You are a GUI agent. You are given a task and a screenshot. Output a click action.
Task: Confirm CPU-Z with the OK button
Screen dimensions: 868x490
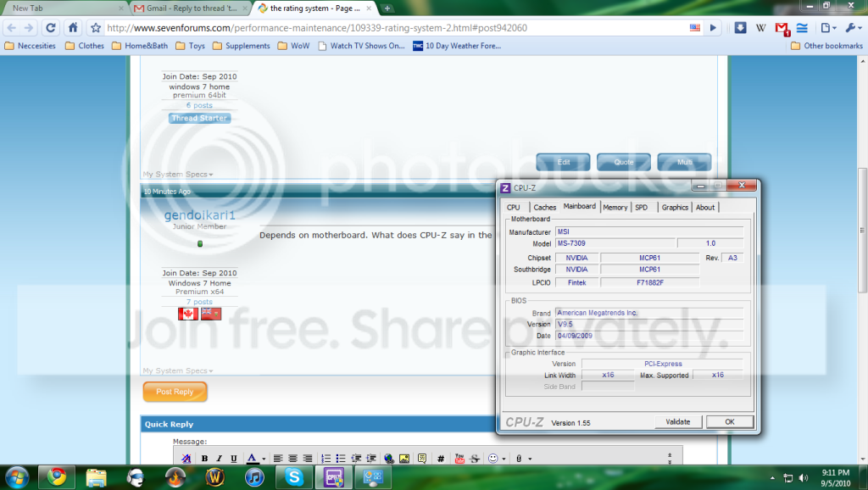(x=730, y=422)
